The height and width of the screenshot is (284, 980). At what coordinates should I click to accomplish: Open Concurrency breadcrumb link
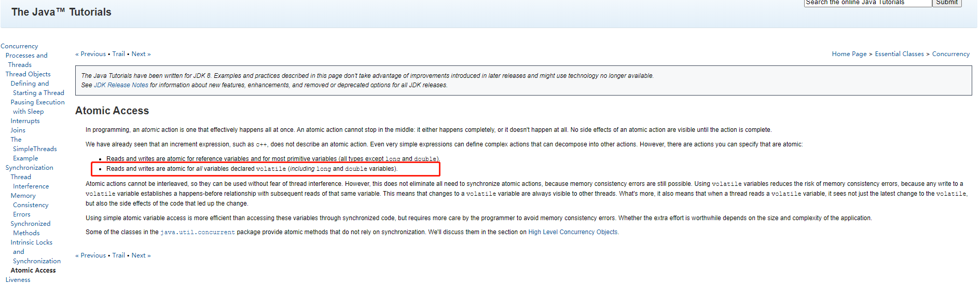(950, 54)
